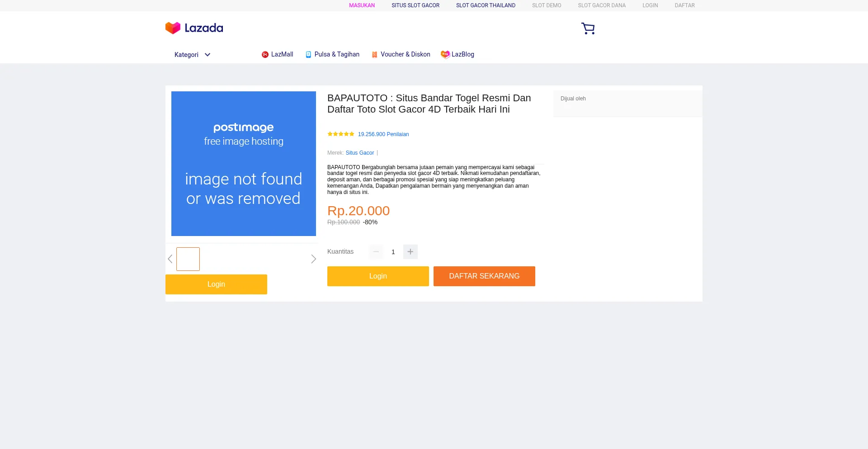The height and width of the screenshot is (449, 868).
Task: Open MASUKAN in top bar
Action: click(x=362, y=5)
